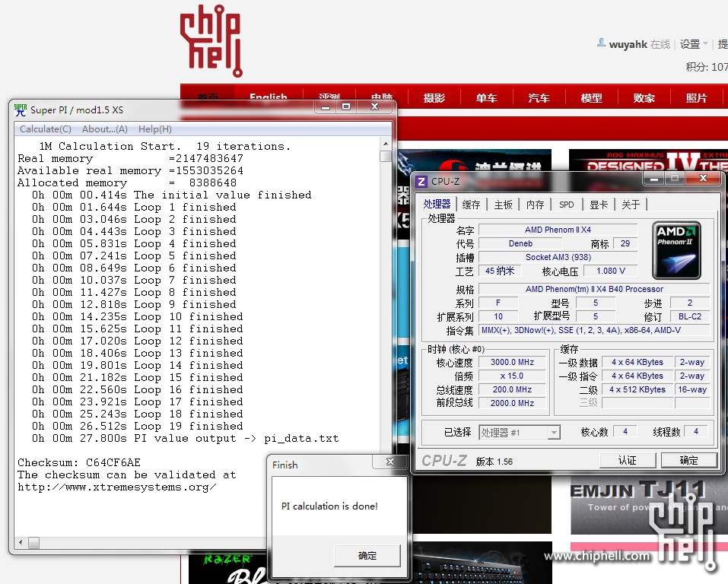Click the 规格 field with X4 B40 Processor
Screen dimensions: 728x584
594,289
